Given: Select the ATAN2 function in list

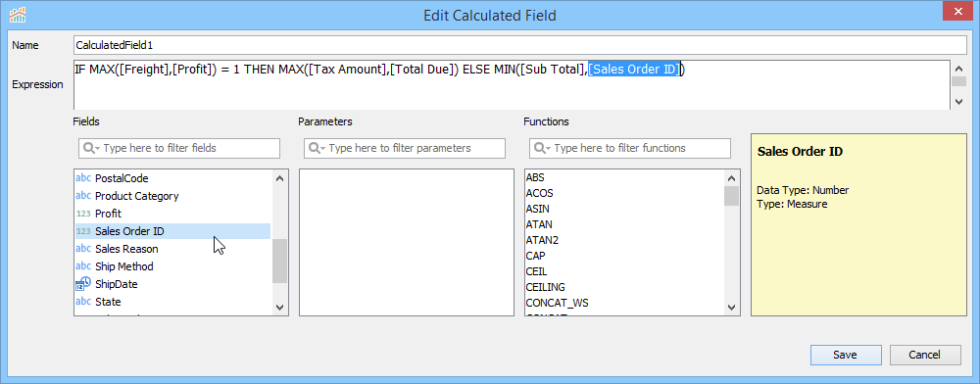Looking at the screenshot, I should coord(542,240).
